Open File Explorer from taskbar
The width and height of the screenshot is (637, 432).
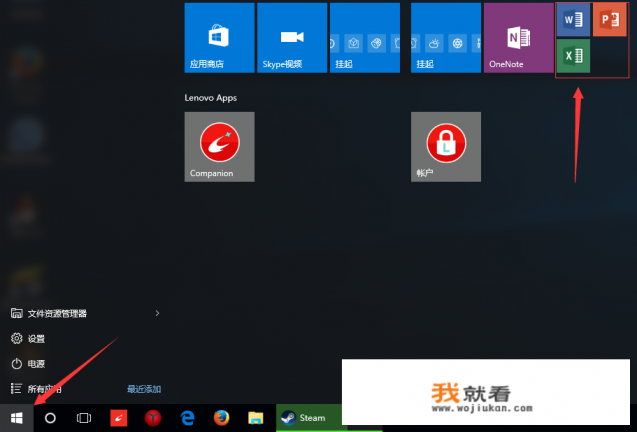[x=256, y=418]
